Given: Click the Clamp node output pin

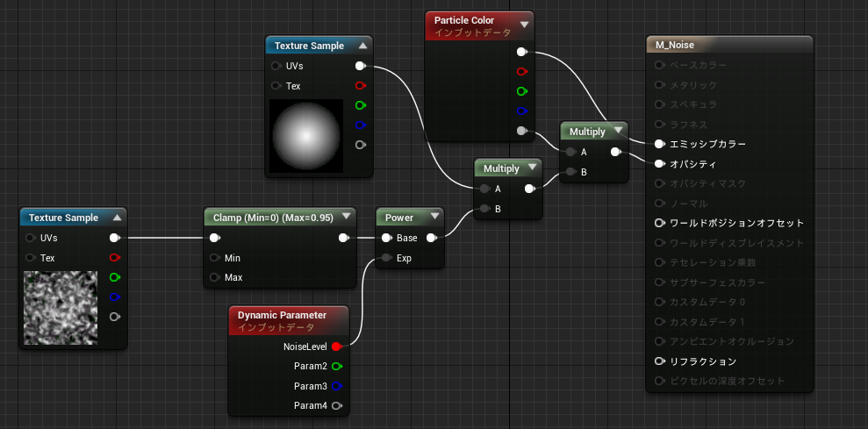Looking at the screenshot, I should pyautogui.click(x=344, y=238).
